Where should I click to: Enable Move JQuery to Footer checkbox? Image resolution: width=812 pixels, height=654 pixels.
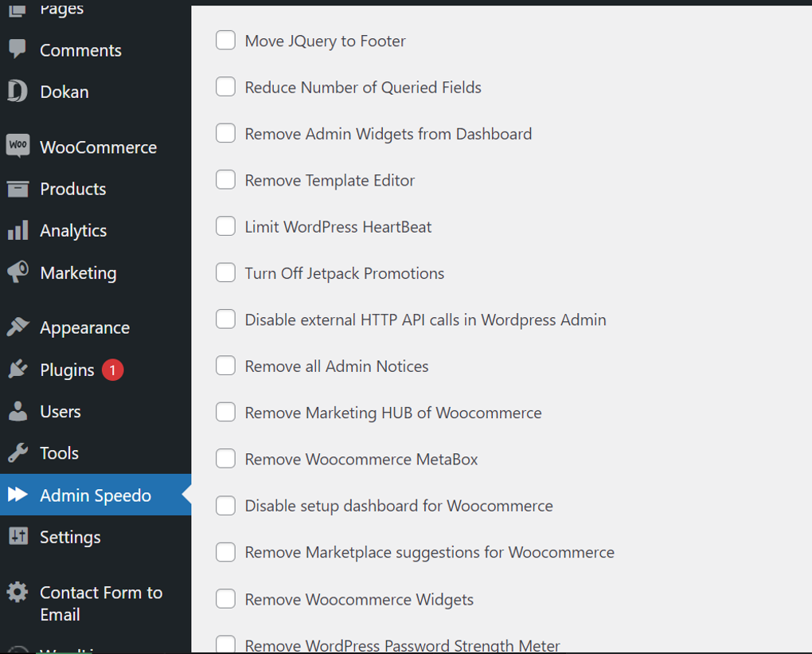coord(226,41)
